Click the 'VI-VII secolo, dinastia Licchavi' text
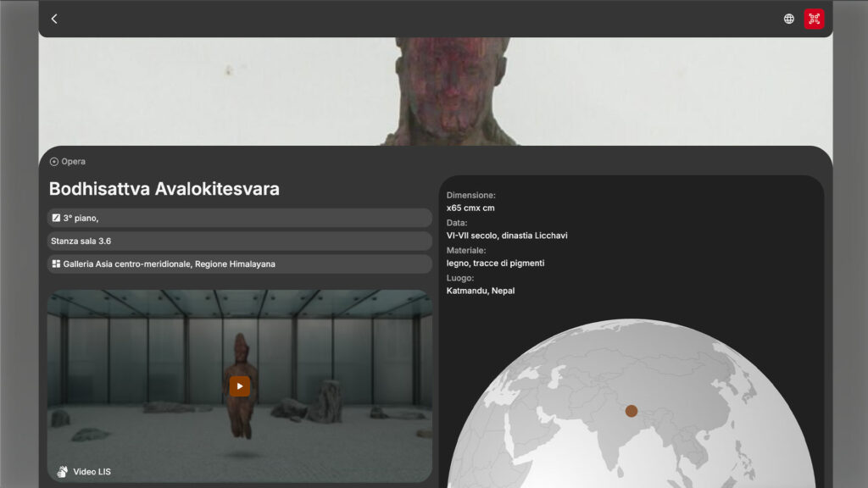The image size is (868, 488). tap(507, 236)
